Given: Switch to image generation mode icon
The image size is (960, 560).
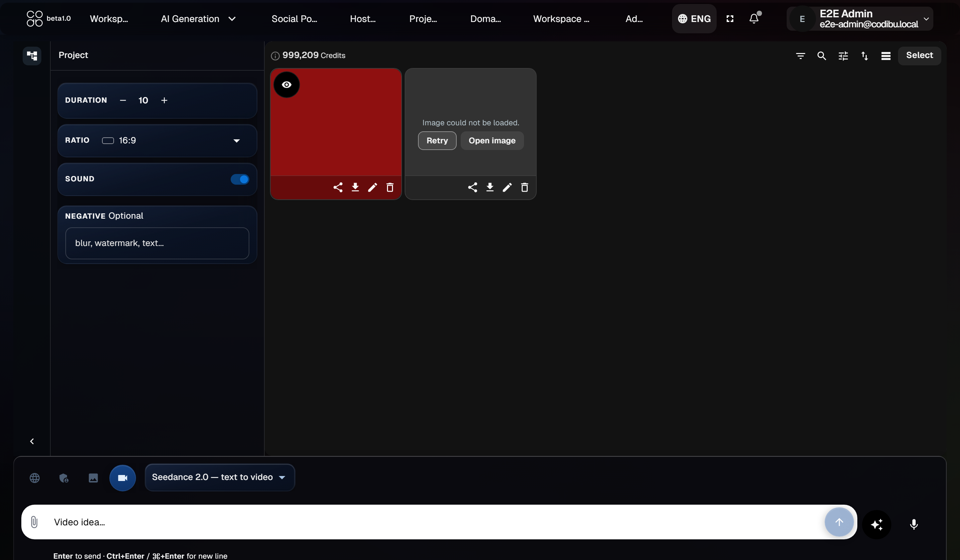Looking at the screenshot, I should click(x=93, y=478).
